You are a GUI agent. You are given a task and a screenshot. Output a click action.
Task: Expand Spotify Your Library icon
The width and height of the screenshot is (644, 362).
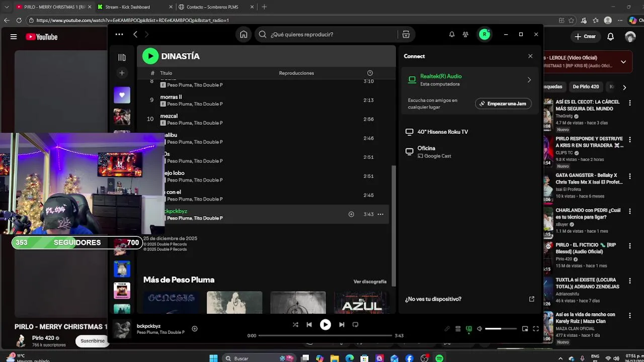point(122,57)
